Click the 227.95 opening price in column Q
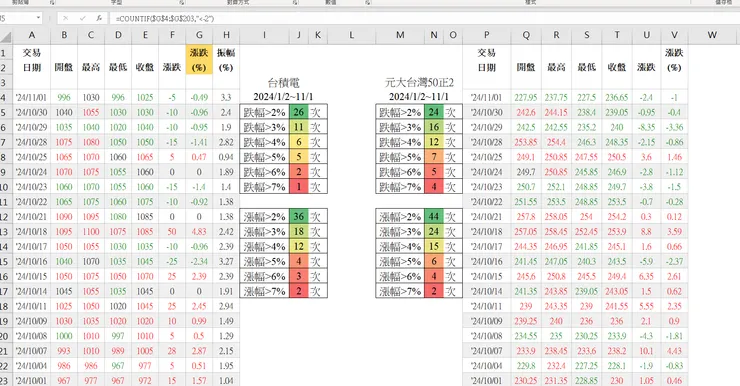 (526, 98)
